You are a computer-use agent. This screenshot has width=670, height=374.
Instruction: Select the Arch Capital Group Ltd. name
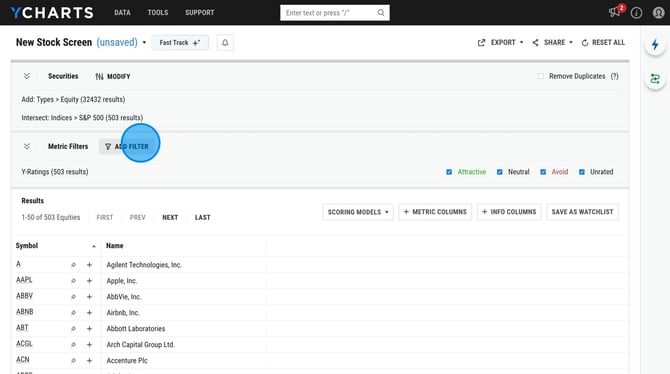pyautogui.click(x=141, y=345)
